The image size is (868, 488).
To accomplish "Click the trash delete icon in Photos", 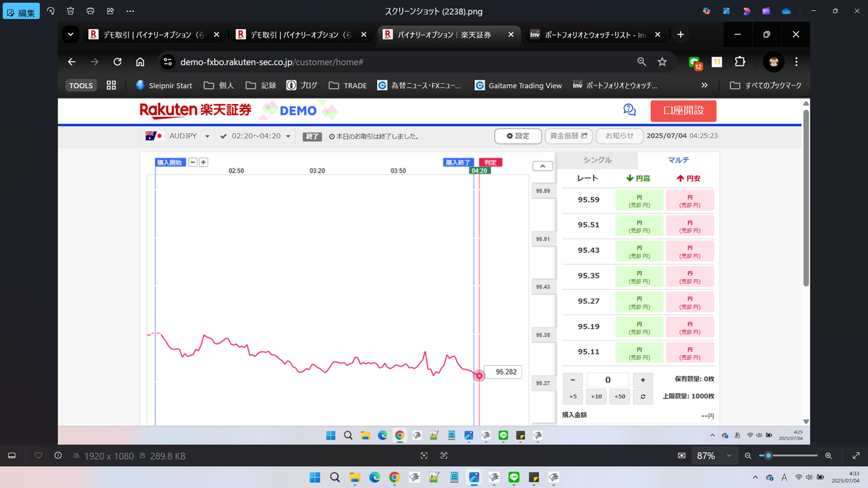I will click(70, 12).
